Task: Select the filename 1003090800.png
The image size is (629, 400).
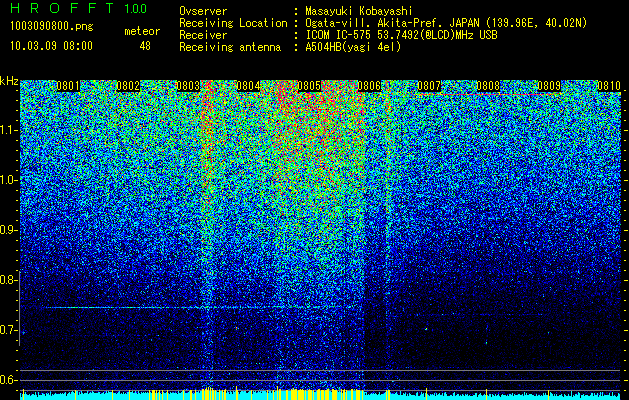Action: tap(52, 27)
